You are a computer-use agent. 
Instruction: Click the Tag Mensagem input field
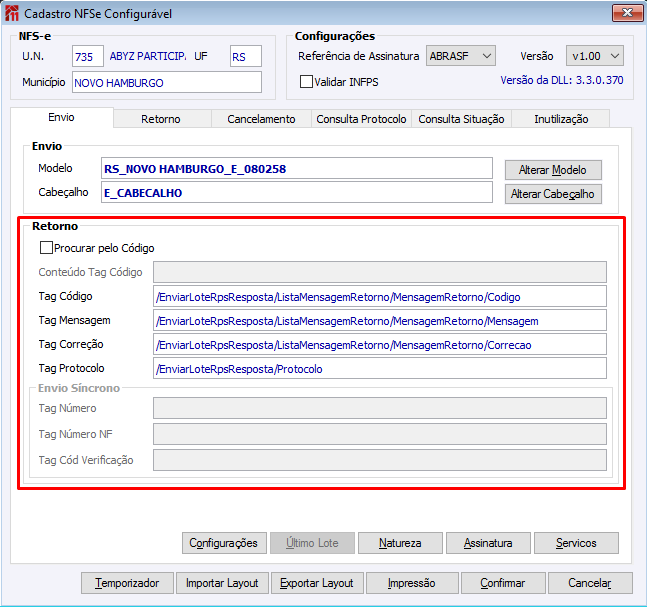[380, 320]
